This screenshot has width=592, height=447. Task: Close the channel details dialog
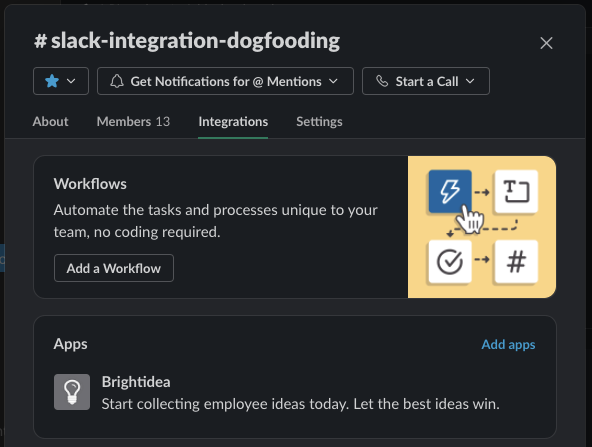click(546, 43)
